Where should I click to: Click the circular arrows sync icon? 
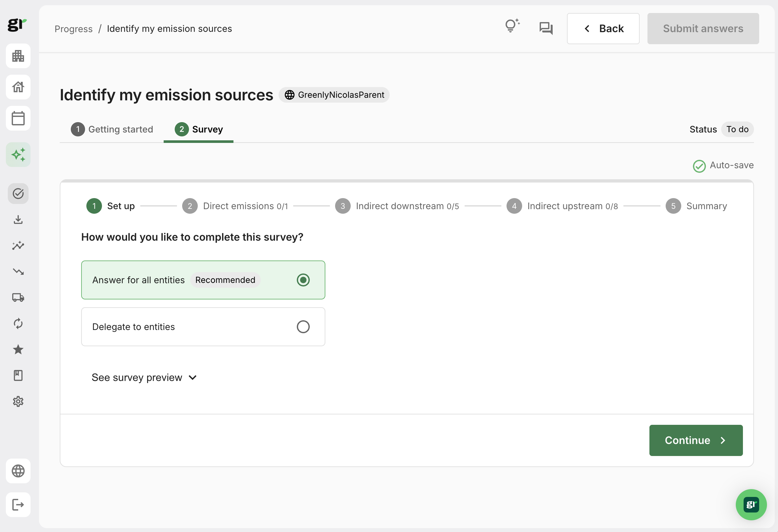18,323
